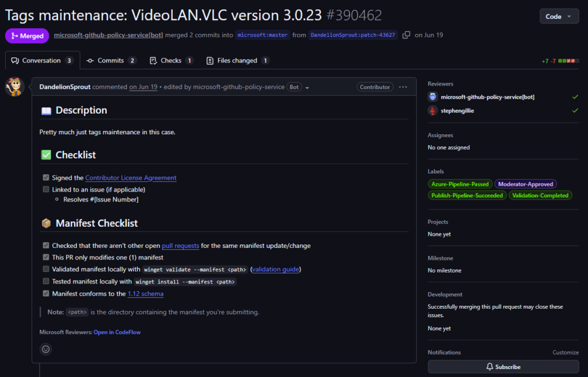Toggle 'Checked that there aren't other open pull requests' checkbox
The height and width of the screenshot is (377, 588).
46,246
